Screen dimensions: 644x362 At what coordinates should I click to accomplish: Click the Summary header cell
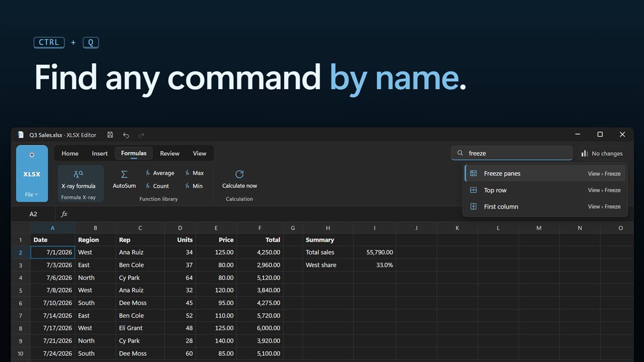328,240
